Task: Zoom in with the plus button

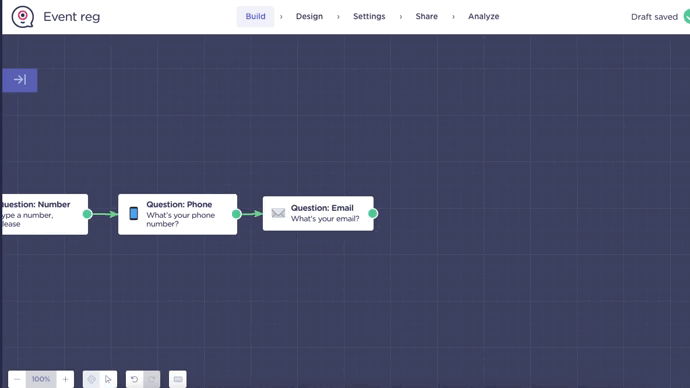Action: pos(65,379)
